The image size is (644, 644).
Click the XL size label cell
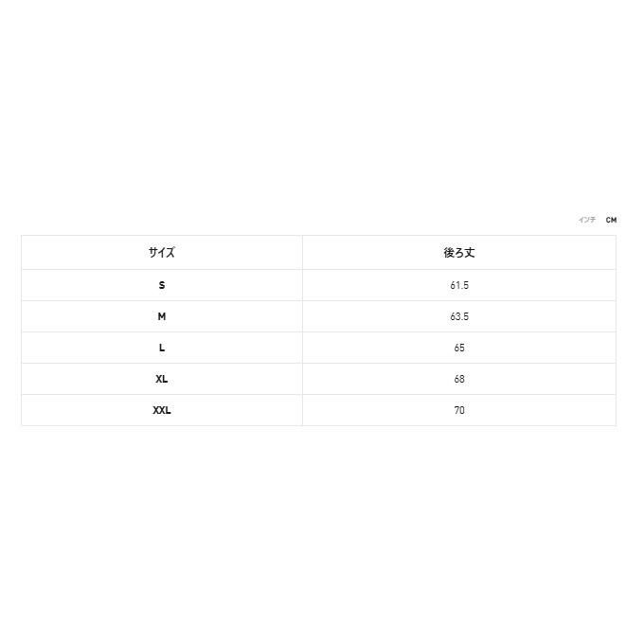coord(162,379)
